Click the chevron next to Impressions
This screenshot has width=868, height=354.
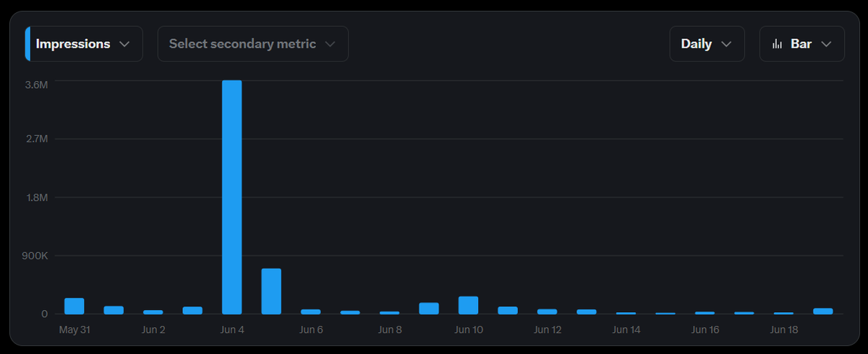[124, 44]
